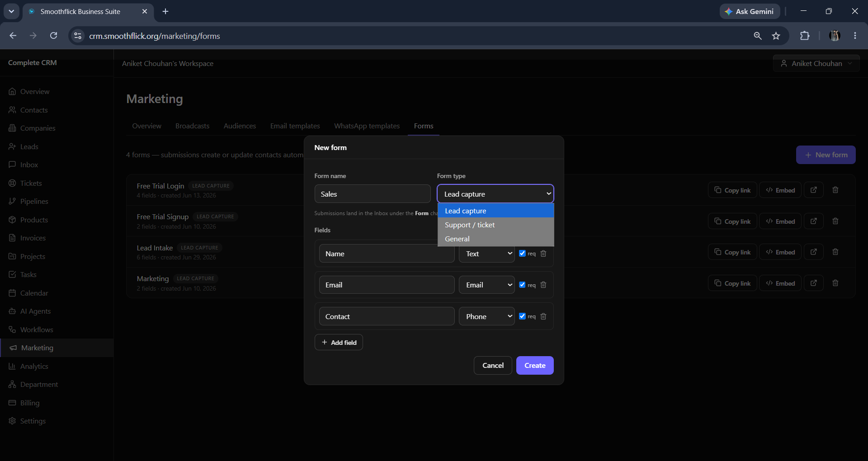Screen dimensions: 868x461
Task: Get embed code for Free Trial Signup
Action: (x=780, y=221)
